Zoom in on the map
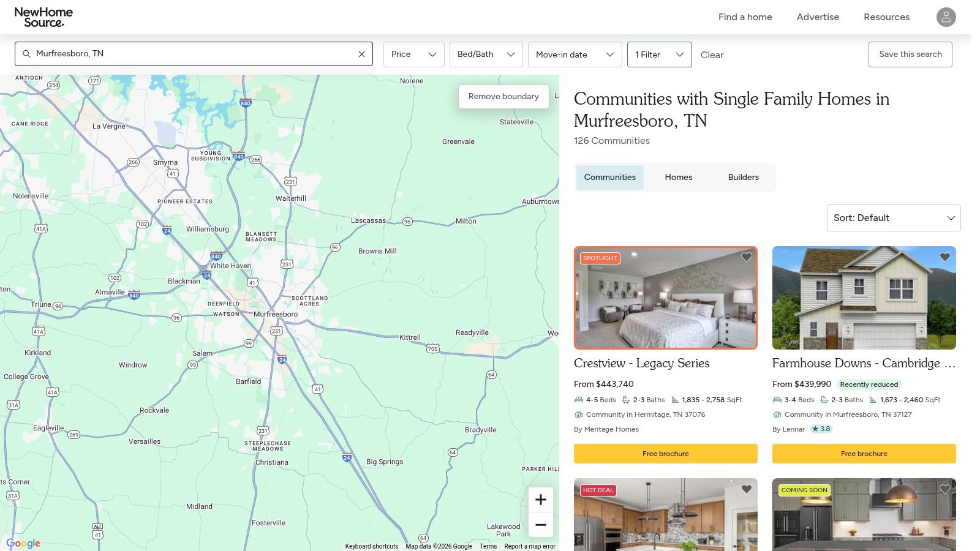 tap(541, 500)
